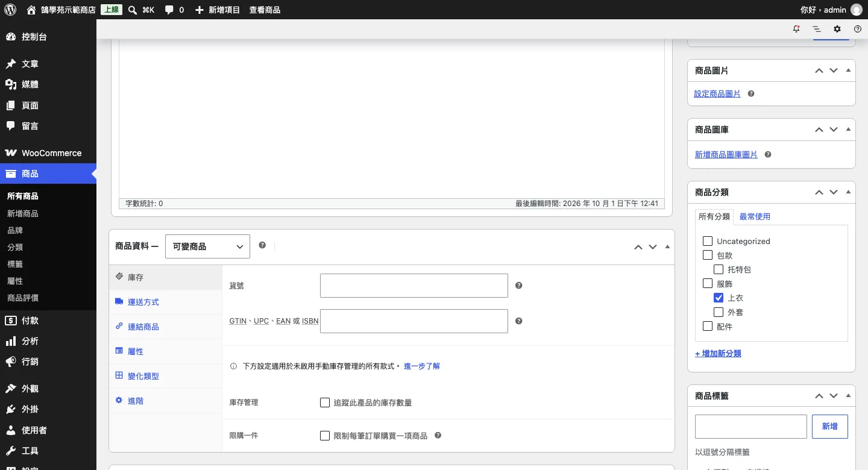868x470 pixels.
Task: Click help icon beside 貨號 field
Action: 518,286
